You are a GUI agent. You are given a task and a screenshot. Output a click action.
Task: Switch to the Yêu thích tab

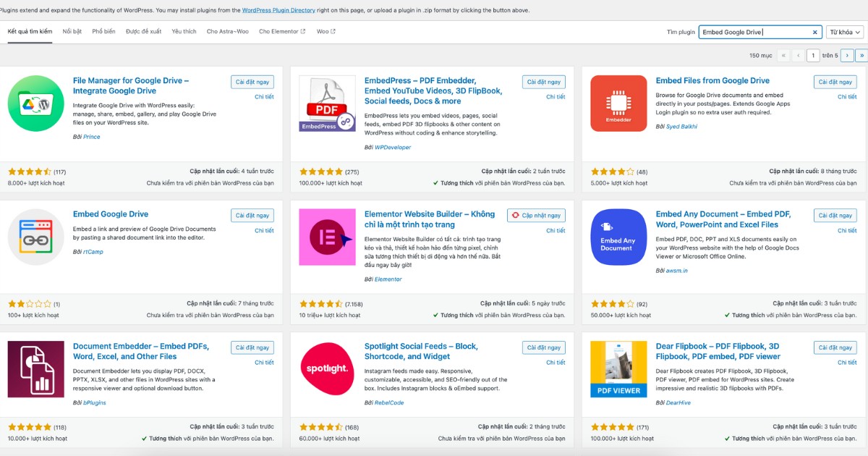tap(184, 32)
